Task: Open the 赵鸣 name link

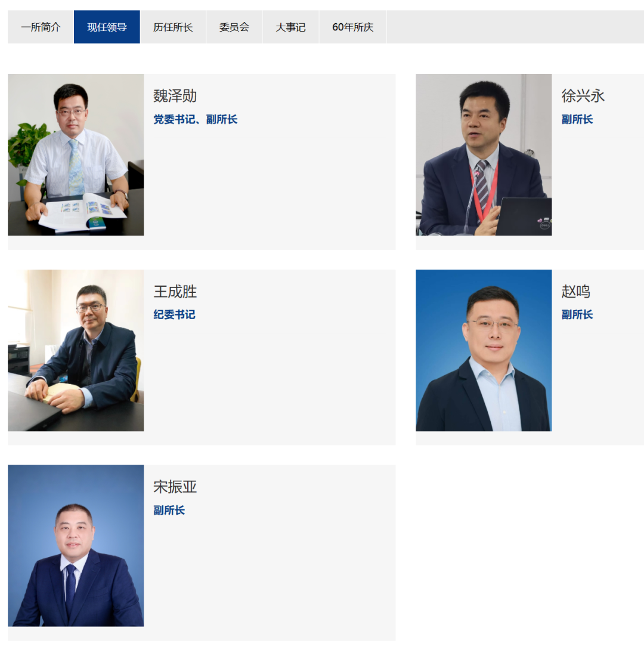Action: coord(575,292)
